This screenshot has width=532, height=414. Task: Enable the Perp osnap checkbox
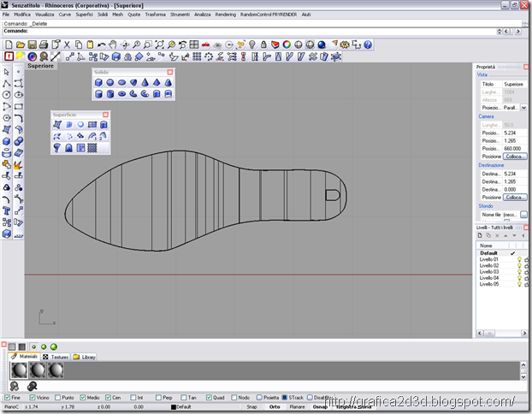(158, 398)
